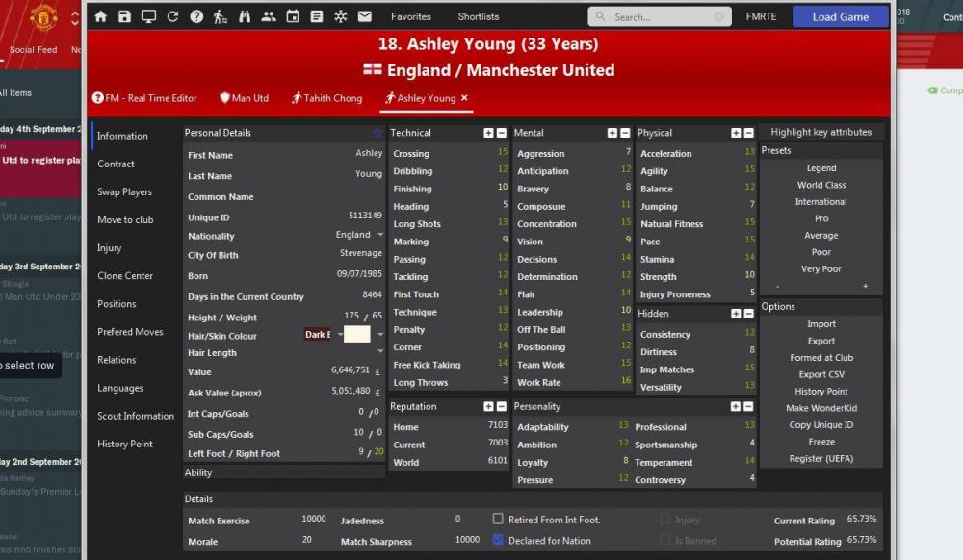The height and width of the screenshot is (560, 963).
Task: Open the Contract section in sidebar
Action: point(116,164)
